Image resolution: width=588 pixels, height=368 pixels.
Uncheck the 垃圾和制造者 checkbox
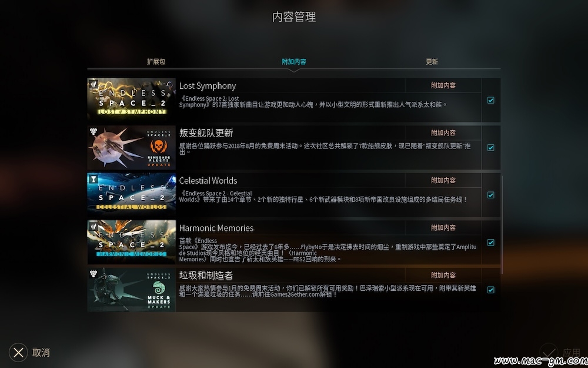(490, 290)
